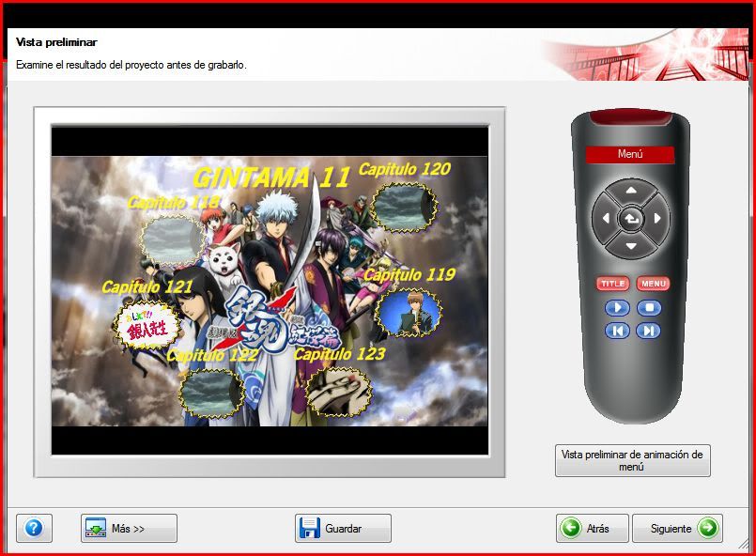Image resolution: width=756 pixels, height=556 pixels.
Task: Select the Capitulo 121 thumbnail
Action: tap(147, 326)
